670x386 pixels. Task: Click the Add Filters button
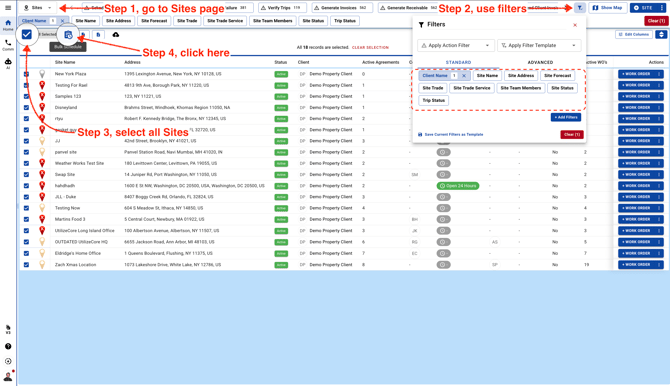point(566,117)
